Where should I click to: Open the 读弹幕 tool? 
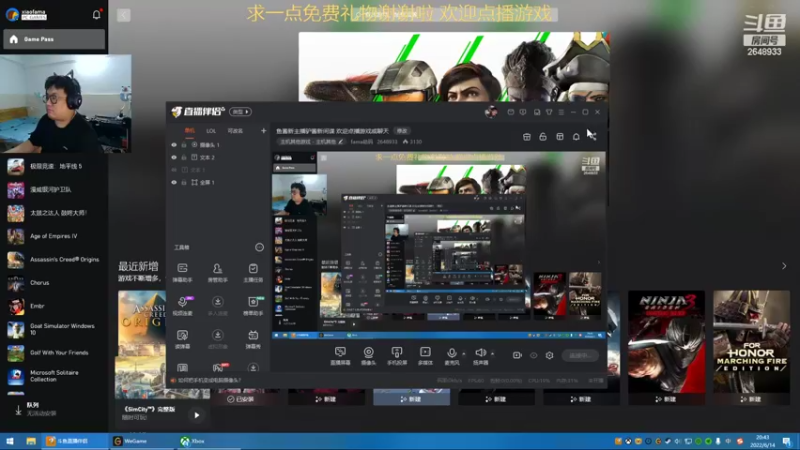(182, 339)
